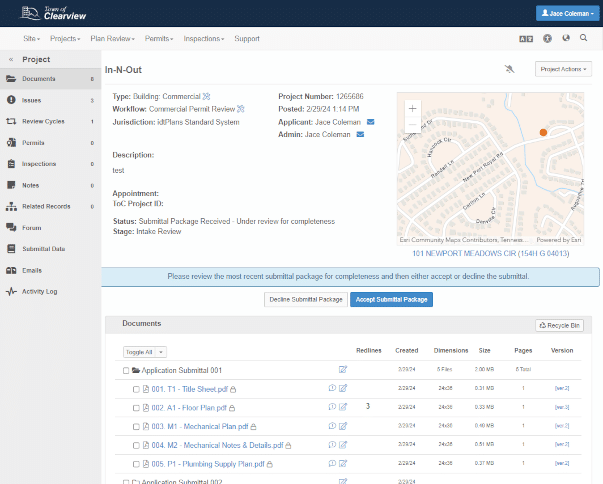This screenshot has width=603, height=484.
Task: Open the search magnifier icon
Action: pyautogui.click(x=583, y=39)
